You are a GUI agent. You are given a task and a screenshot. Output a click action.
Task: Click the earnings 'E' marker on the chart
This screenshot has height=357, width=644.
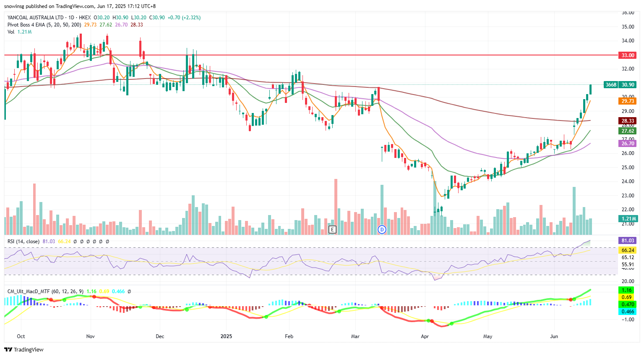[x=332, y=229]
